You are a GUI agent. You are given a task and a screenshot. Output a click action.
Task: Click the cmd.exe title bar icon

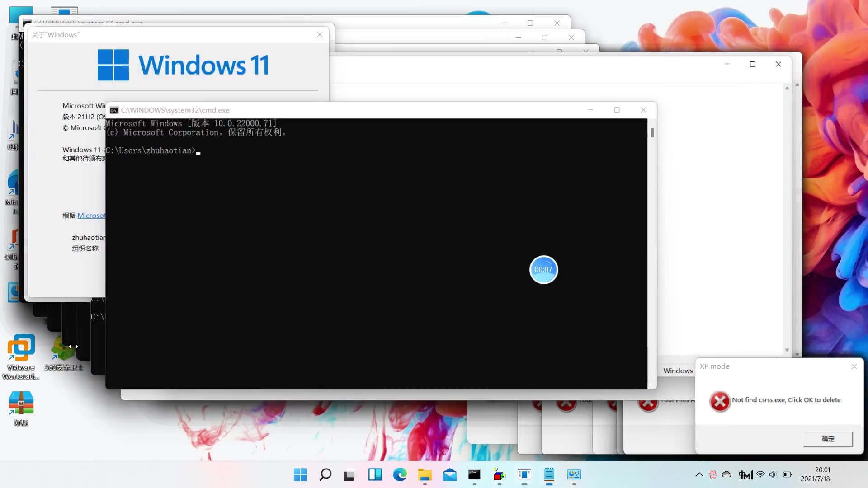point(114,110)
